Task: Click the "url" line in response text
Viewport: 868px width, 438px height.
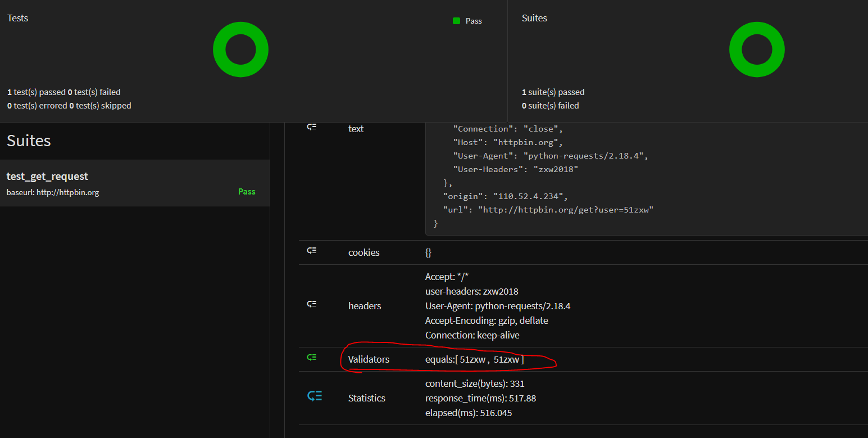Action: click(548, 210)
